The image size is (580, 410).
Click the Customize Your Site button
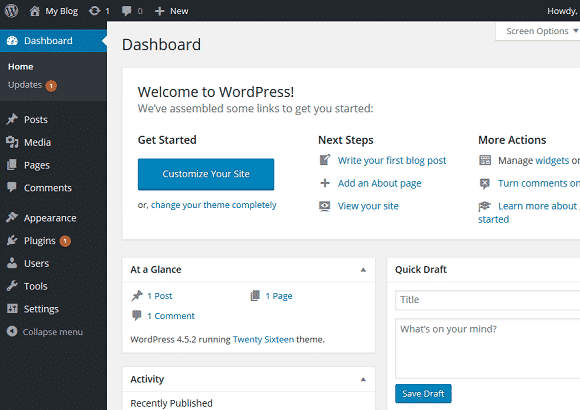[206, 174]
